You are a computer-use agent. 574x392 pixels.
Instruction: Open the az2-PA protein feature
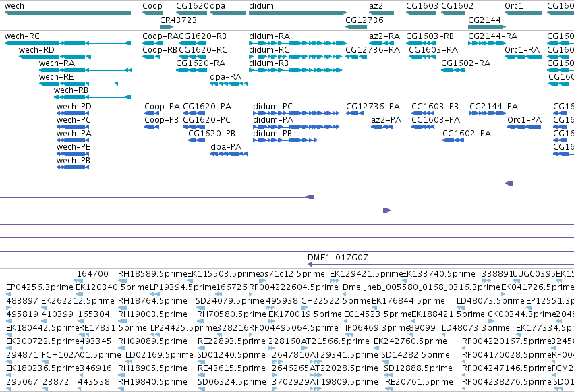coord(382,127)
